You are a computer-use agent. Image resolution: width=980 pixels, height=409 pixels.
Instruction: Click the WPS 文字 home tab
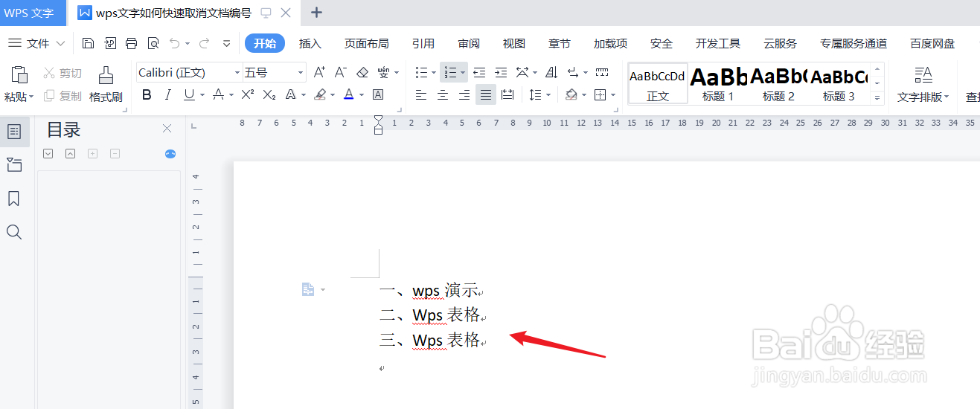point(33,13)
